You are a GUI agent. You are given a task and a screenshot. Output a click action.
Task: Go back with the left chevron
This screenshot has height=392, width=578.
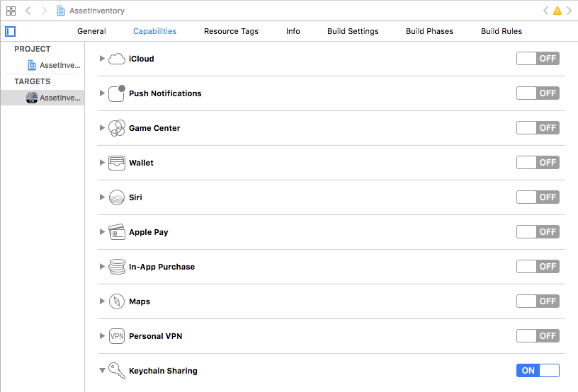(28, 11)
